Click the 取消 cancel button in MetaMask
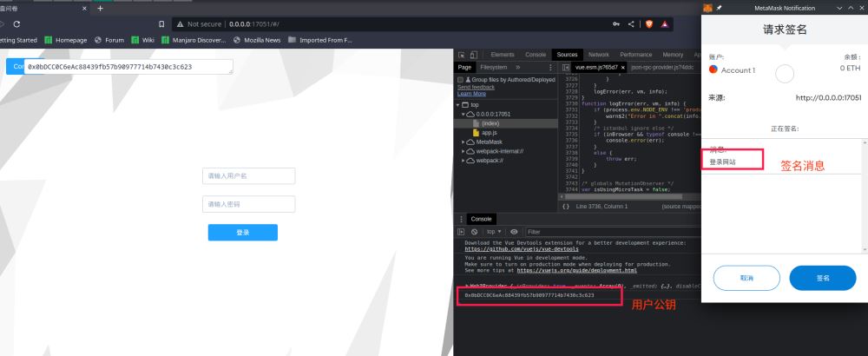This screenshot has height=356, width=868. (x=746, y=278)
